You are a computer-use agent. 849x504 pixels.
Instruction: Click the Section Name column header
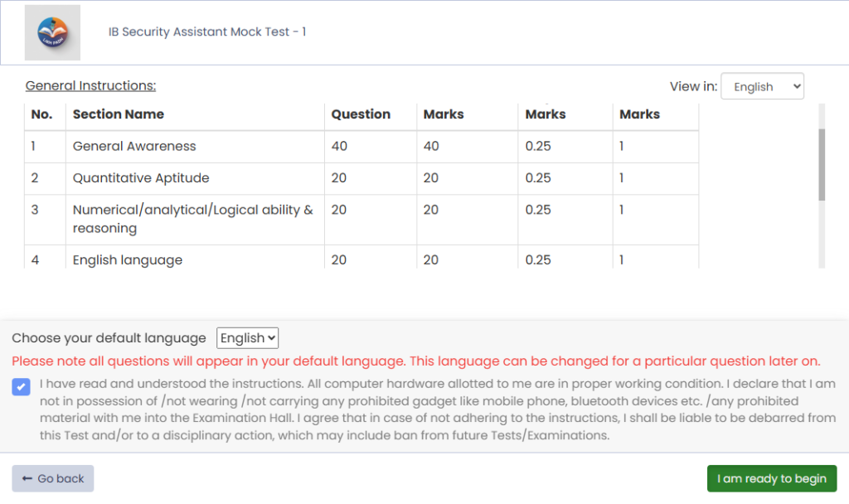(119, 114)
